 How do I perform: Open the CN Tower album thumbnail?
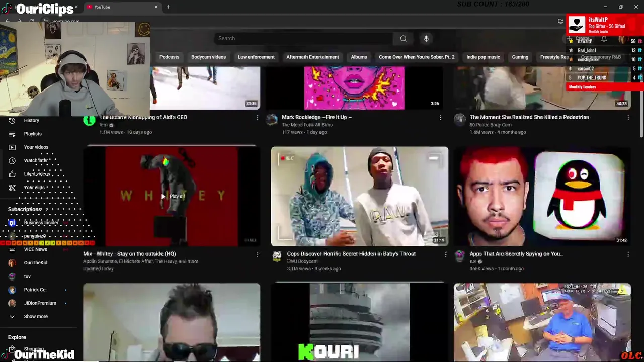pyautogui.click(x=359, y=322)
